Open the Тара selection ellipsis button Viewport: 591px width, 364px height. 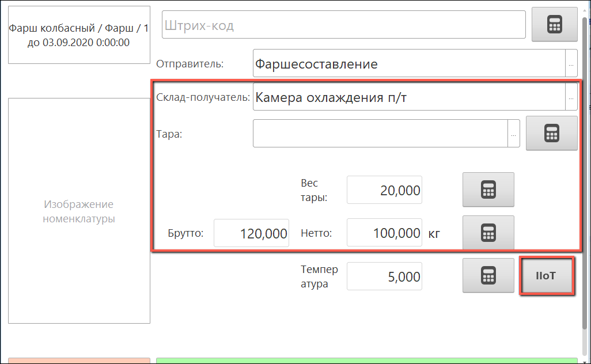coord(514,134)
